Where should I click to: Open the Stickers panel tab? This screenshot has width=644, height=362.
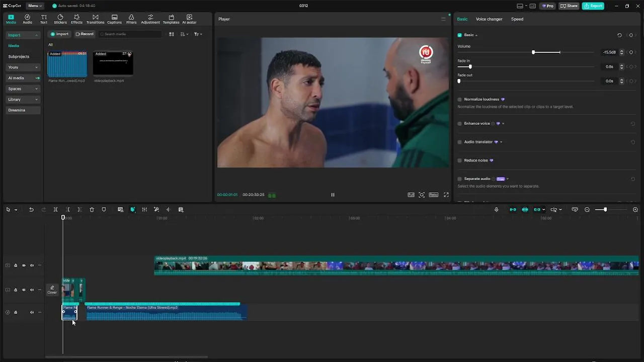pos(60,19)
